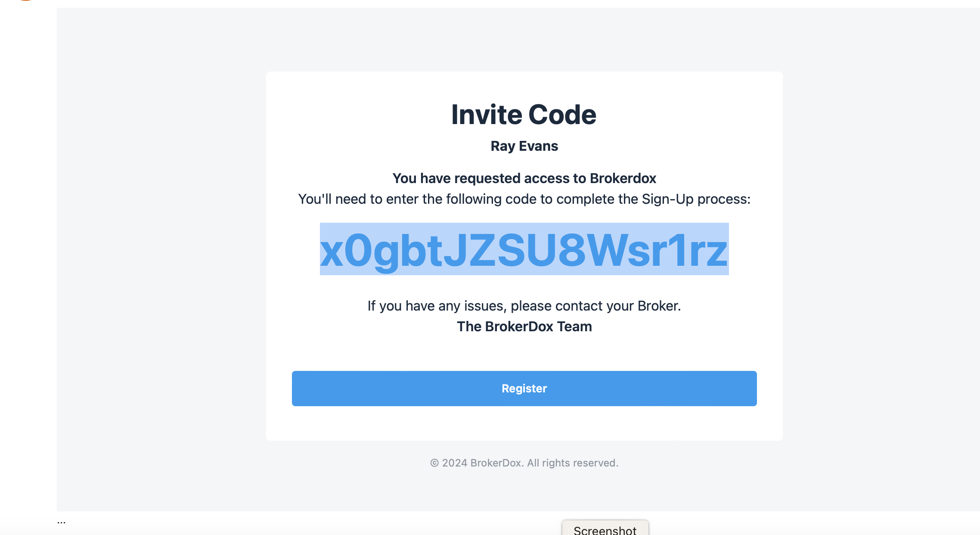Click the word Code in the heading
The image size is (980, 535).
tap(562, 115)
